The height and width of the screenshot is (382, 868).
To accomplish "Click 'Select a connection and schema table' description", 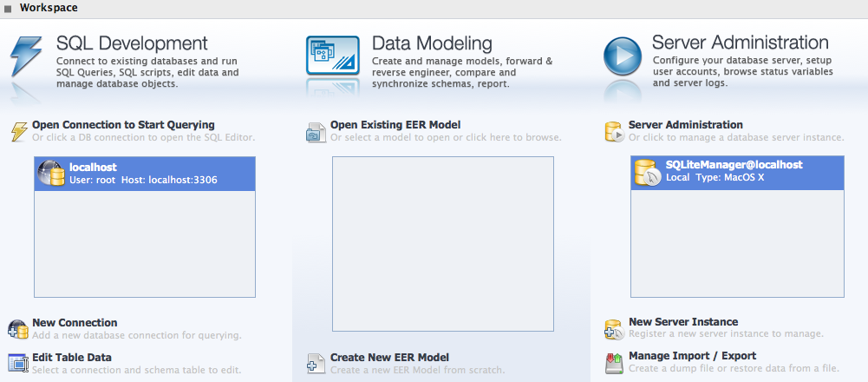I will (136, 369).
